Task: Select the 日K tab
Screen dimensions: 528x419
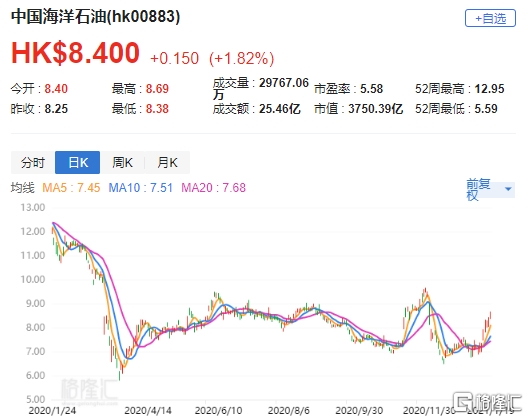Action: coord(77,163)
